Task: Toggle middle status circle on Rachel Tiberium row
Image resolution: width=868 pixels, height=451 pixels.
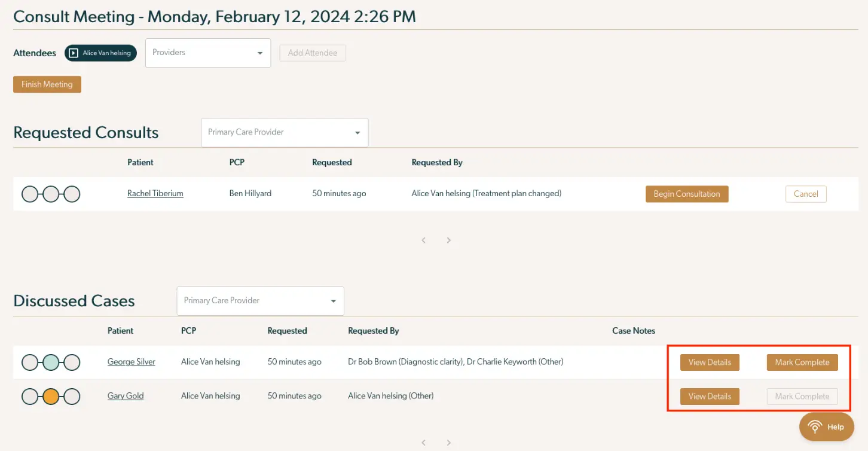Action: pyautogui.click(x=51, y=194)
